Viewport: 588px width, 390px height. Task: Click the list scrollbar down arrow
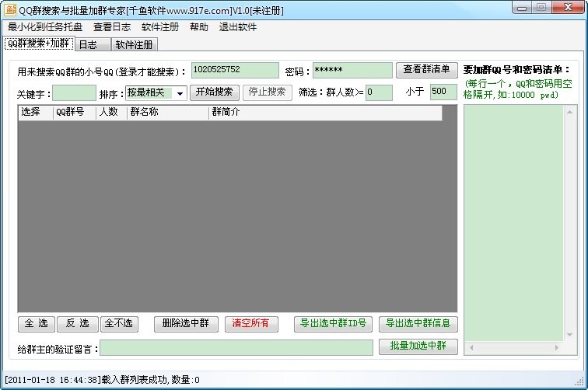click(x=569, y=335)
